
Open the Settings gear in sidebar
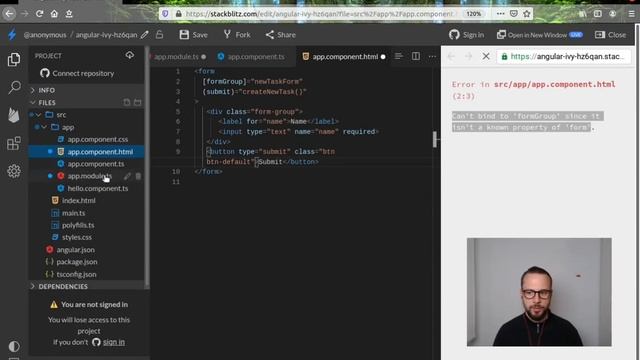coord(14,171)
